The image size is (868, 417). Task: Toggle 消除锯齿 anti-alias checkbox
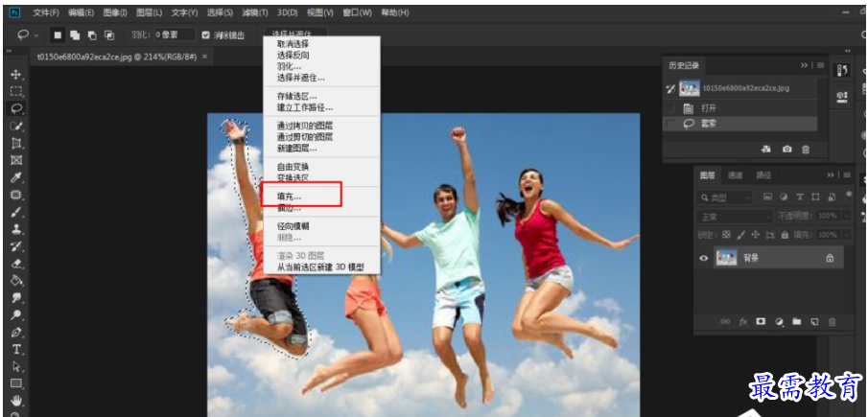[205, 35]
